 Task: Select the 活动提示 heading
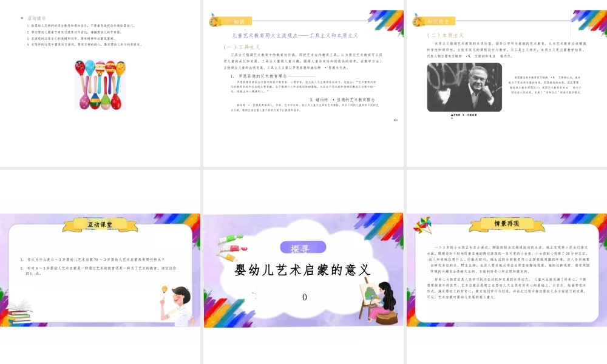click(37, 18)
